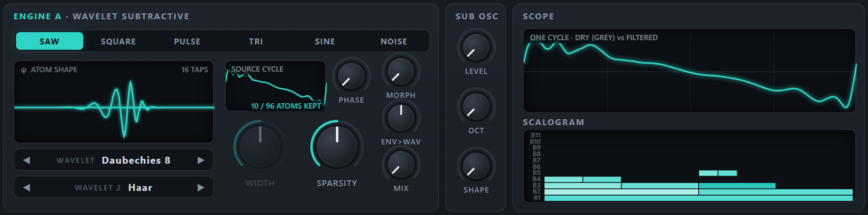Click the SOURCE CYCLE preview display
Image resolution: width=868 pixels, height=215 pixels.
click(275, 86)
